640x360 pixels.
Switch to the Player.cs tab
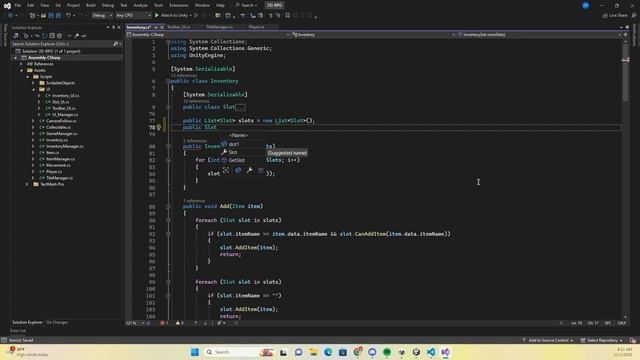256,27
